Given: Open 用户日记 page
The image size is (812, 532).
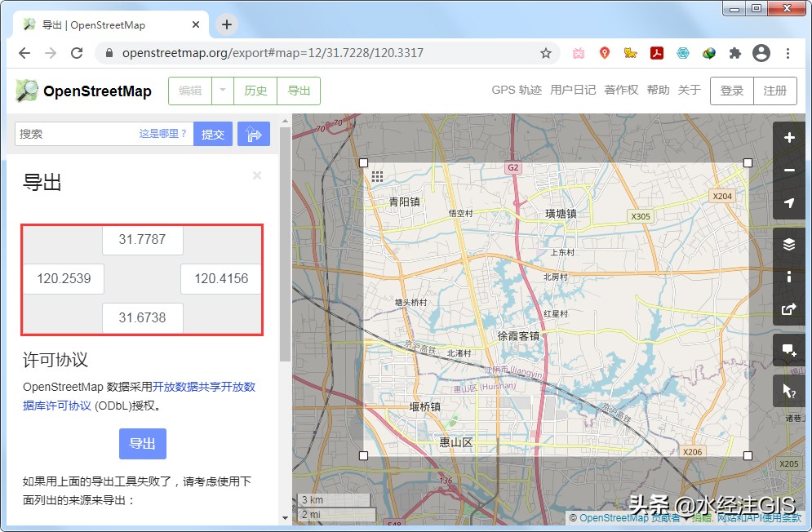Looking at the screenshot, I should 573,90.
